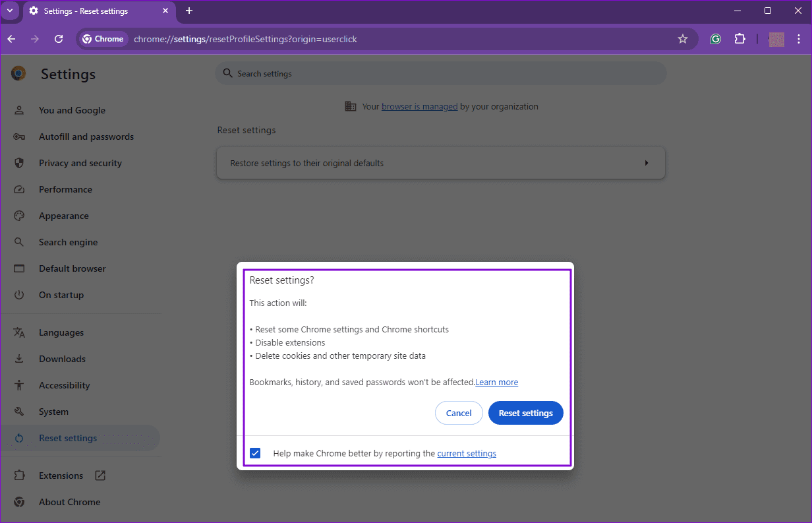Select the Downloads icon in the sidebar
The image size is (812, 523).
point(20,358)
